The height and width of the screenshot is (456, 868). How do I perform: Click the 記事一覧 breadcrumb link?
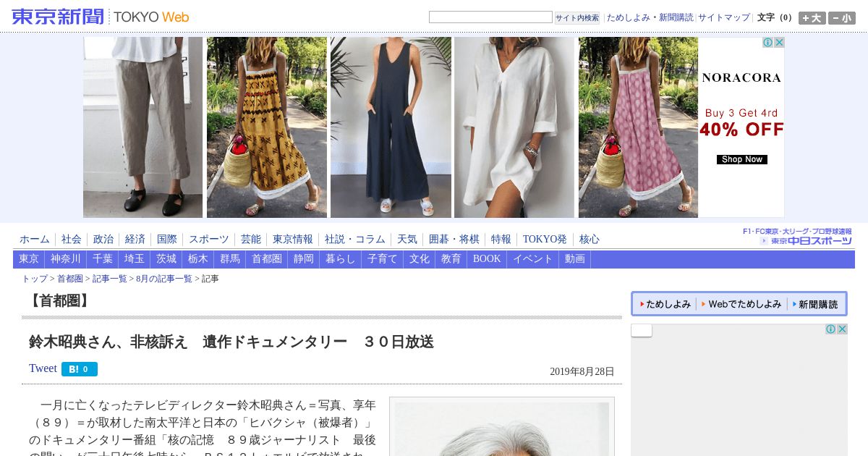click(110, 279)
